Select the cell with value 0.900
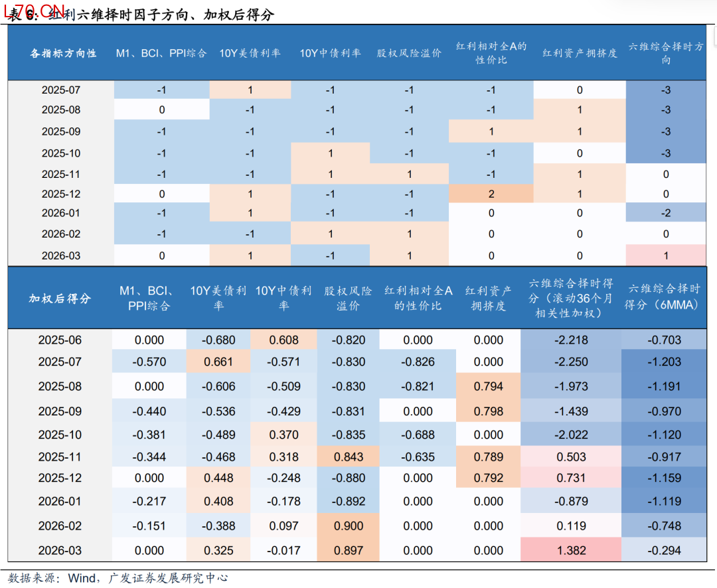This screenshot has width=717, height=588. point(349,526)
